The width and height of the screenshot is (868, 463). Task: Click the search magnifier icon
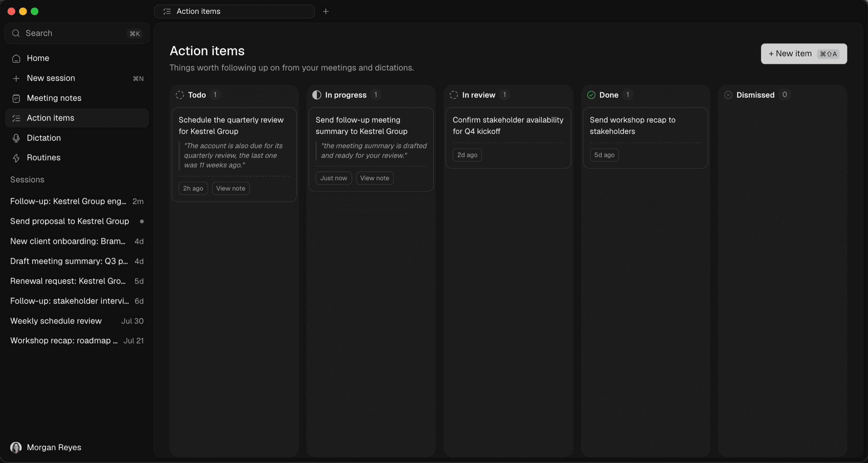(16, 33)
